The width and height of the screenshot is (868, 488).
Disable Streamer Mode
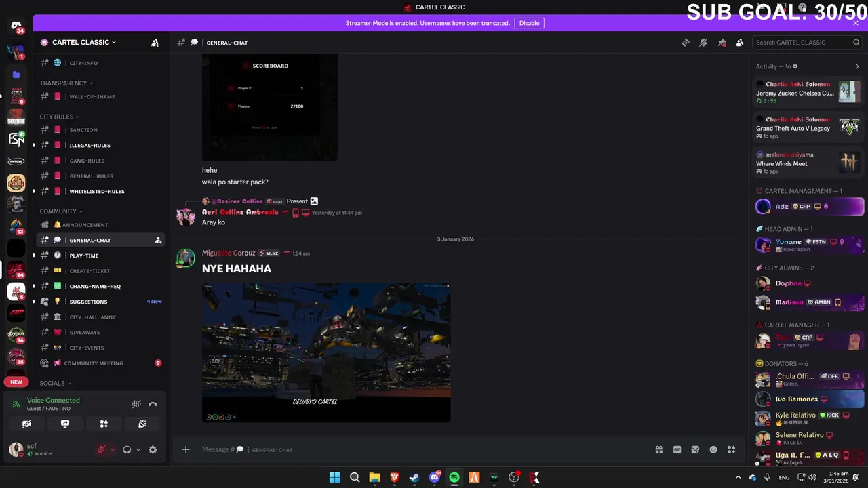[x=529, y=23]
